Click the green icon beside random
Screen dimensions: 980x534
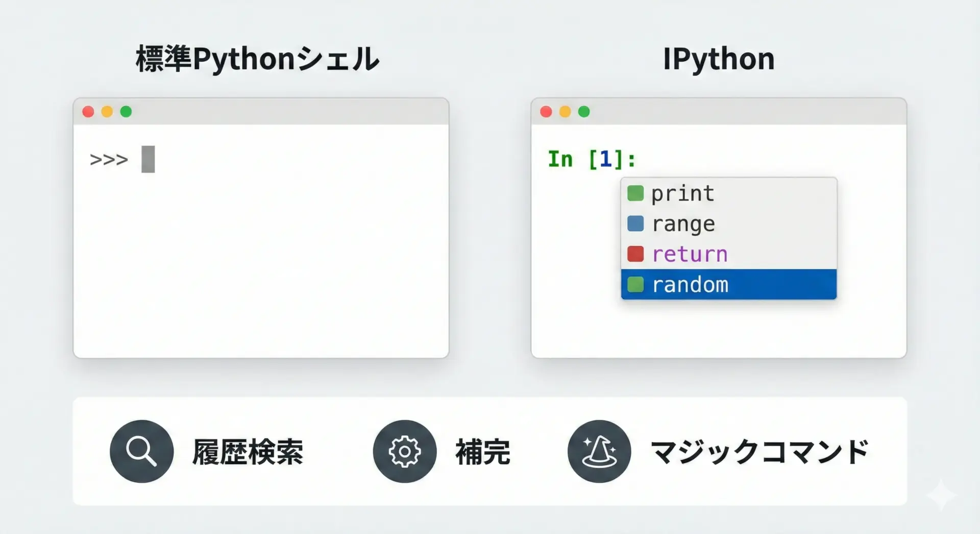[x=635, y=284]
